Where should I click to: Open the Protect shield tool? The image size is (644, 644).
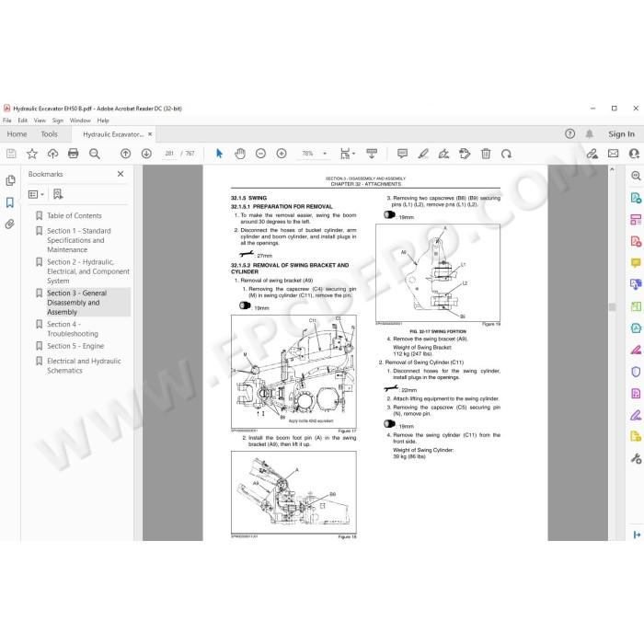click(636, 372)
